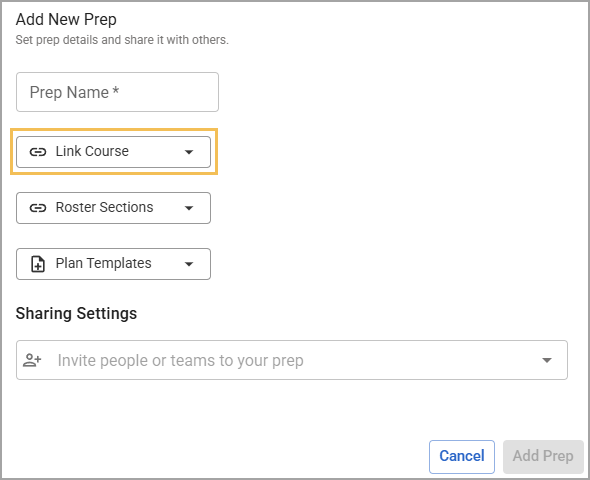Cancel adding the new prep

(462, 457)
